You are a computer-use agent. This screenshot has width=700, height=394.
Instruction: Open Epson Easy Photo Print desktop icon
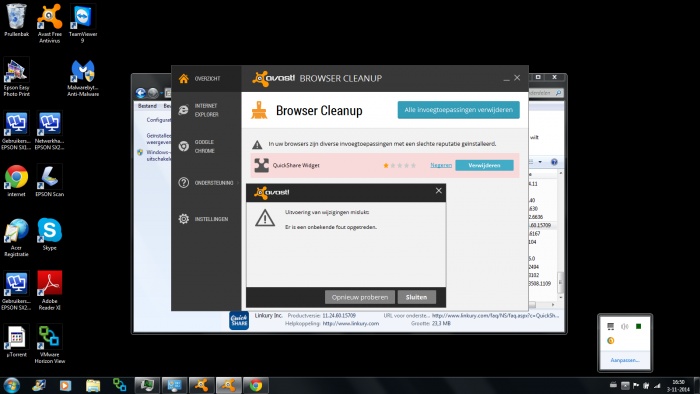(17, 77)
